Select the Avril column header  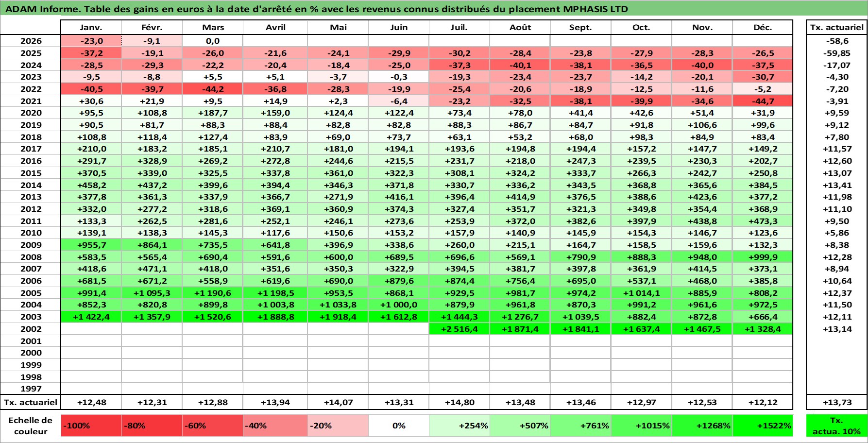click(x=275, y=27)
